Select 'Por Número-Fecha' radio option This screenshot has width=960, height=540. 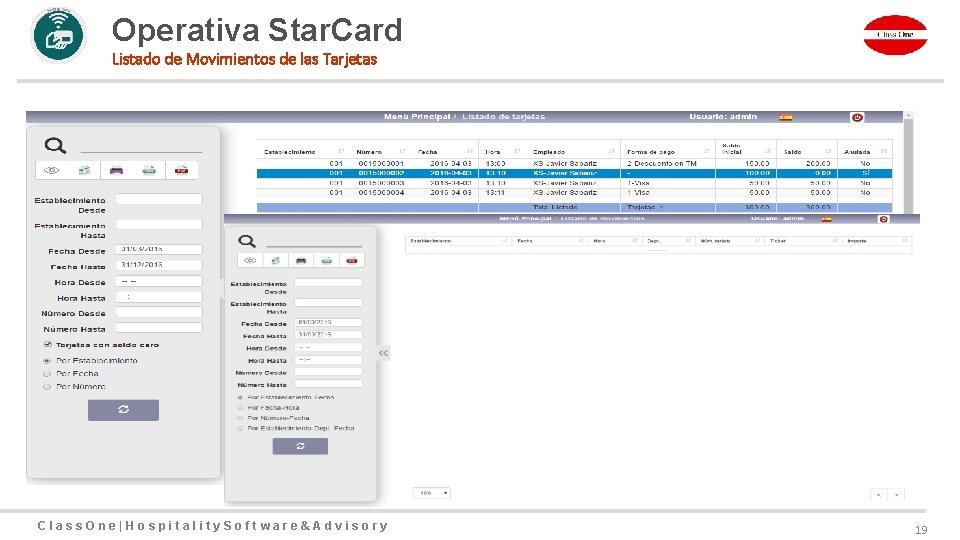click(x=240, y=418)
